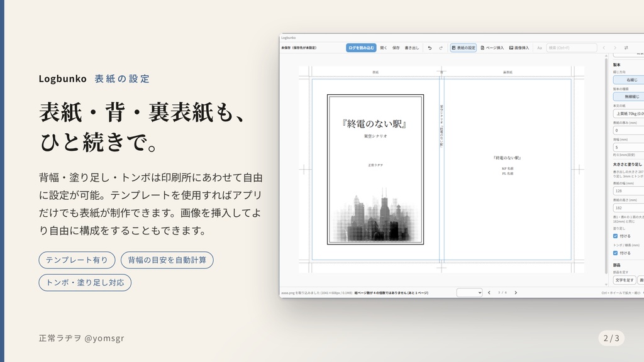Click the ログを読み込む button
The height and width of the screenshot is (362, 644).
[361, 48]
